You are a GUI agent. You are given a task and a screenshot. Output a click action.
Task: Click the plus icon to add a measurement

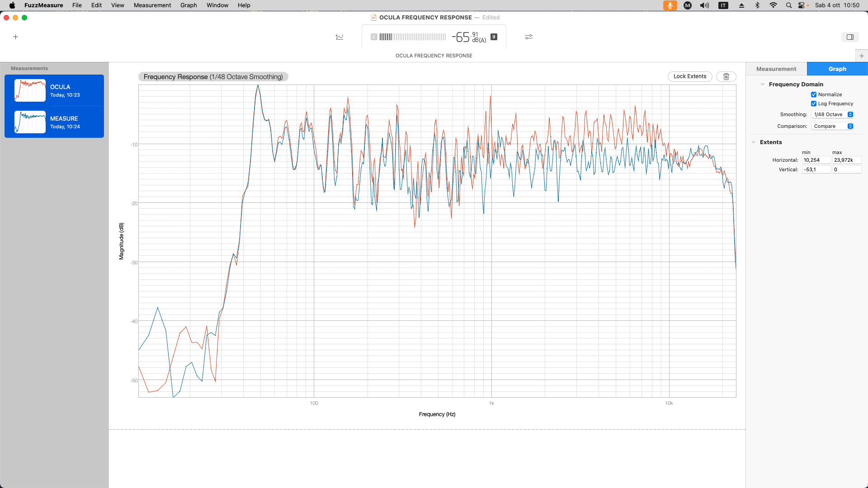coord(16,37)
